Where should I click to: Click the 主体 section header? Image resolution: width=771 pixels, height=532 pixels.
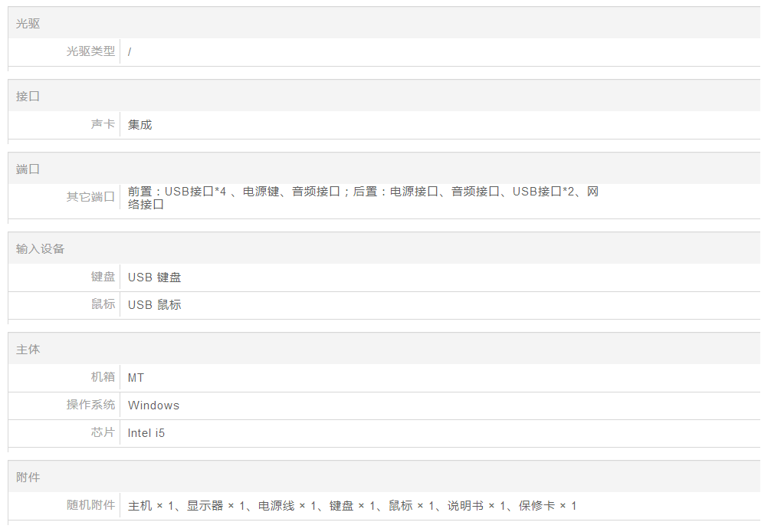(28, 350)
